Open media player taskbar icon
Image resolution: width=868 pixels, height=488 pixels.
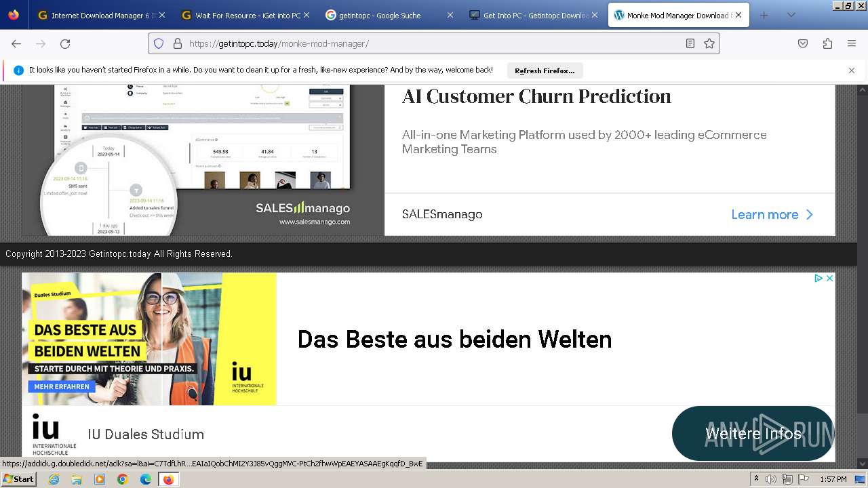click(100, 479)
